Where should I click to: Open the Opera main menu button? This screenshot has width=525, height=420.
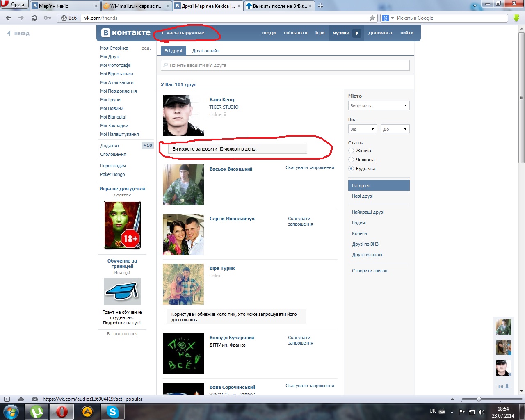(x=14, y=5)
